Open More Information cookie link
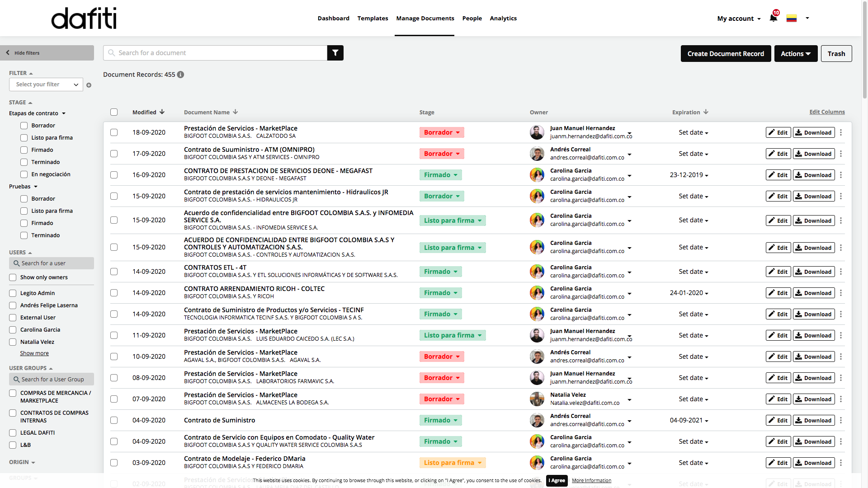 pos(591,480)
